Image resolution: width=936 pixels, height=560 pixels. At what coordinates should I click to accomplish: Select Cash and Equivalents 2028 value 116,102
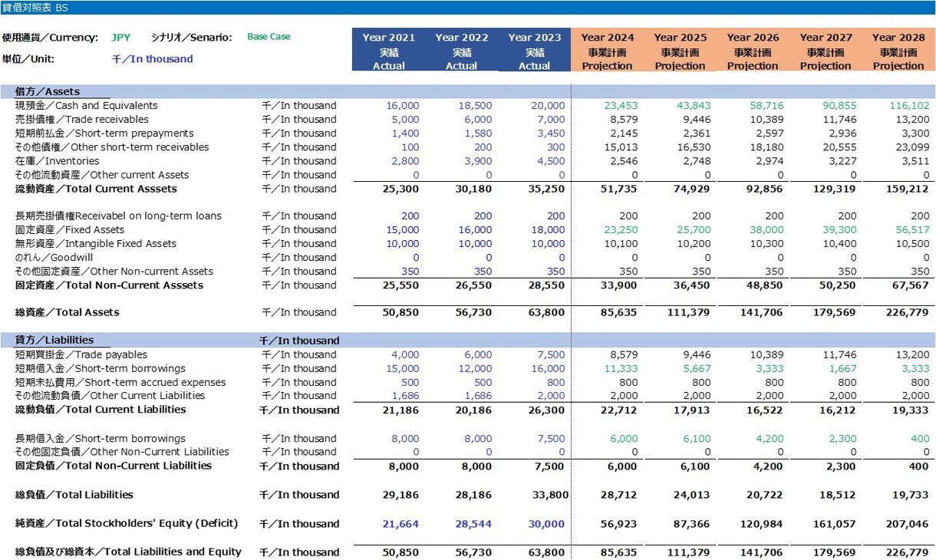coord(909,105)
